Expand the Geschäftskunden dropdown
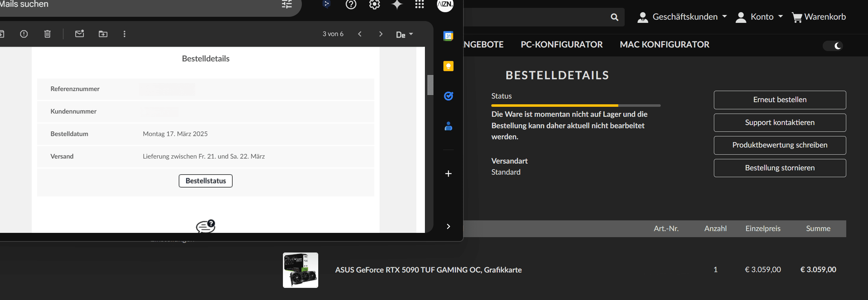Image resolution: width=868 pixels, height=300 pixels. 682,17
